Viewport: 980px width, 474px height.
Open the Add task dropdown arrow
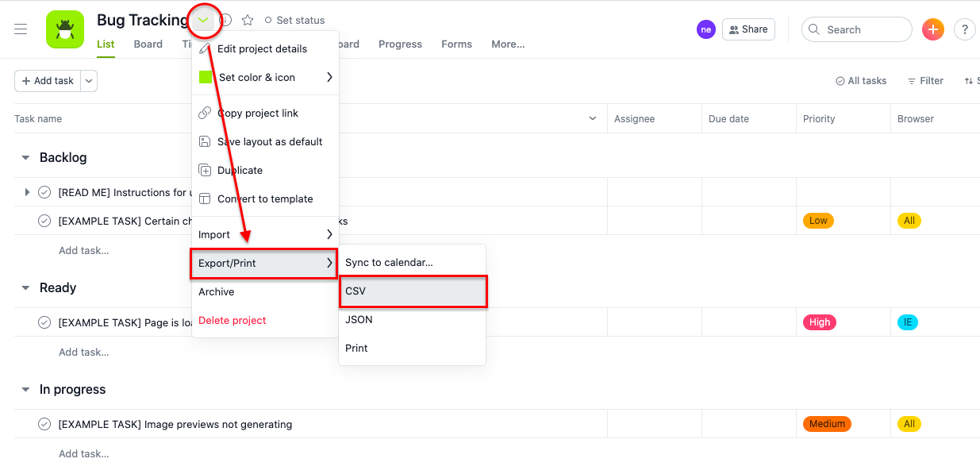88,80
